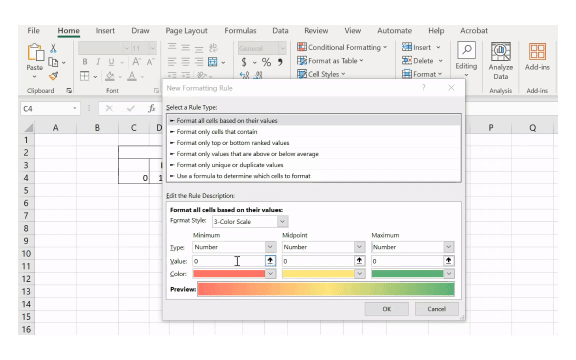Click Cancel in New Formatting Rule dialog

pyautogui.click(x=436, y=309)
